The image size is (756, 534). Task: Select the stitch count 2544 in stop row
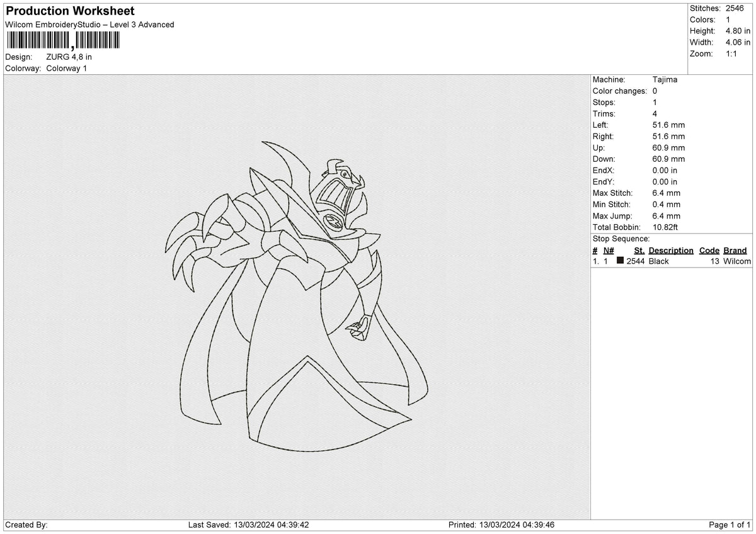coord(635,261)
